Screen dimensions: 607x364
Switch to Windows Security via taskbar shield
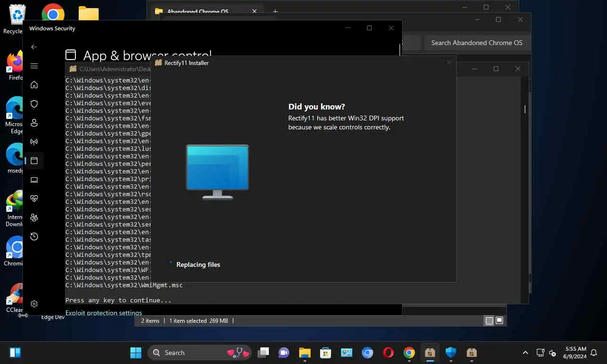pos(451,353)
